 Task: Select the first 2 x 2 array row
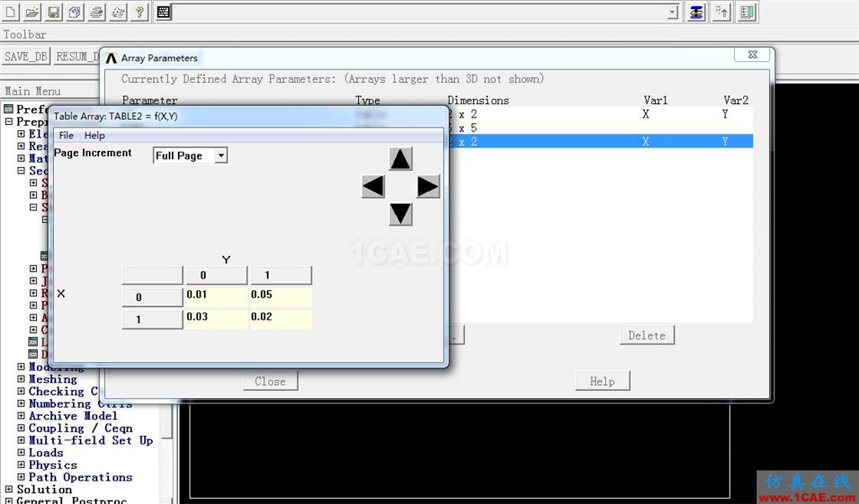coord(601,114)
